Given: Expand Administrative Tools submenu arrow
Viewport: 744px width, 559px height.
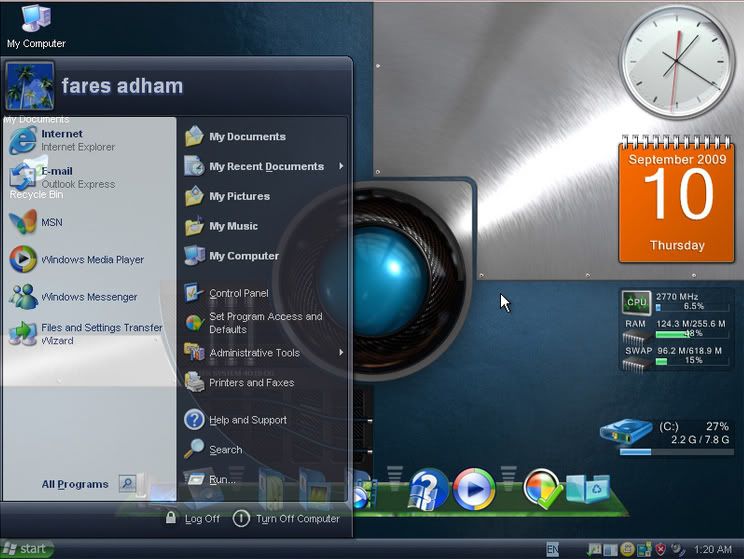Looking at the screenshot, I should (x=341, y=353).
